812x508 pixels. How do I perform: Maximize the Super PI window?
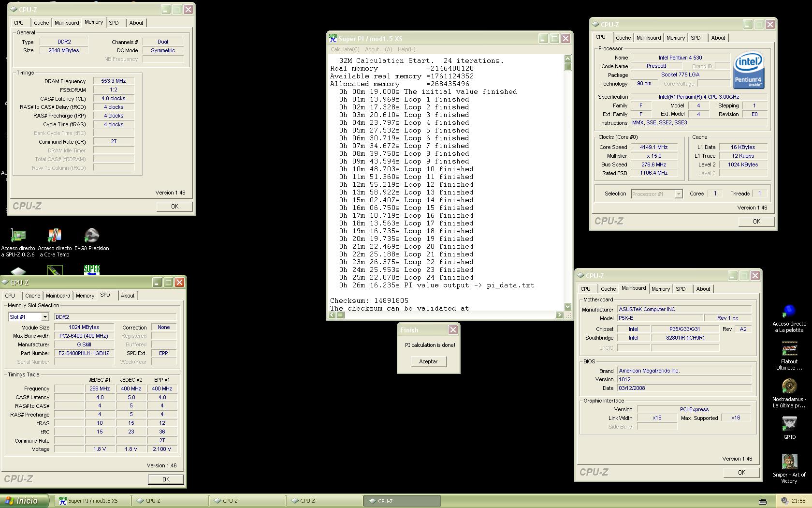pyautogui.click(x=554, y=38)
